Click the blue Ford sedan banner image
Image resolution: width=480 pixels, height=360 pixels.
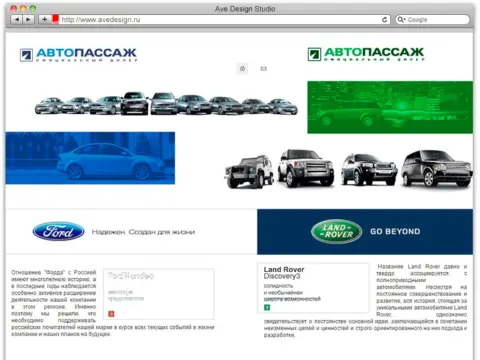click(x=90, y=158)
